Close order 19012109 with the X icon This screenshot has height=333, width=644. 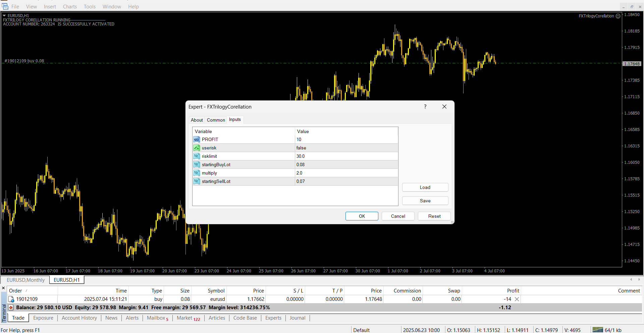517,299
